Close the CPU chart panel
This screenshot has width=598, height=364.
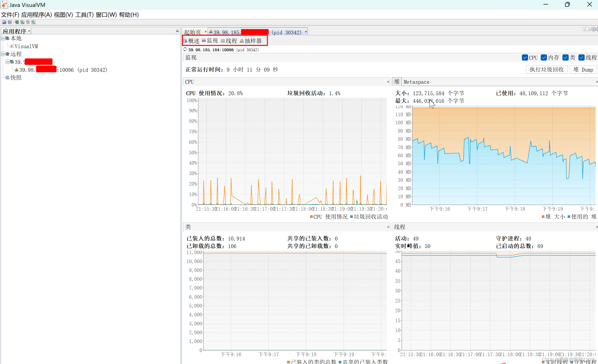pyautogui.click(x=388, y=82)
